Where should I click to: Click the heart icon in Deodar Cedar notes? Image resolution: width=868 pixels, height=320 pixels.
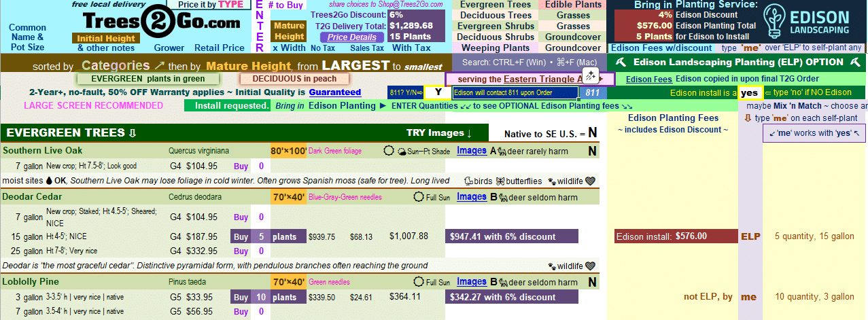591,266
